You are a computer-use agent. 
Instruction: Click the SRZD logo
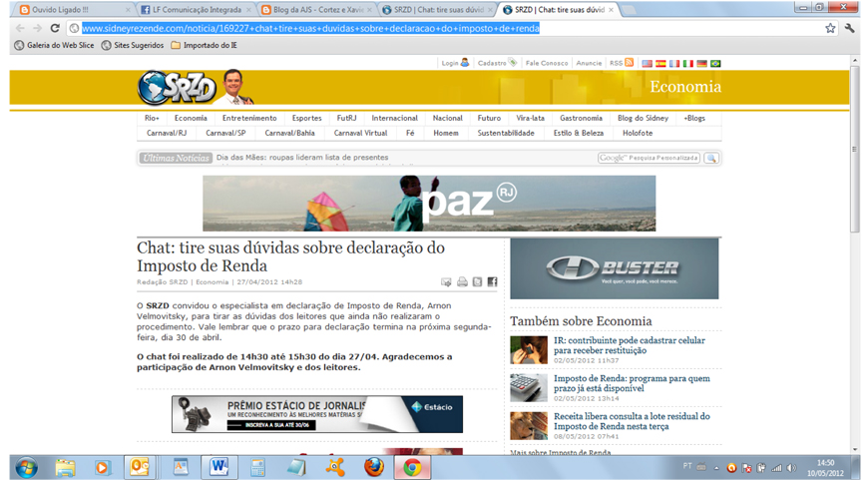178,88
